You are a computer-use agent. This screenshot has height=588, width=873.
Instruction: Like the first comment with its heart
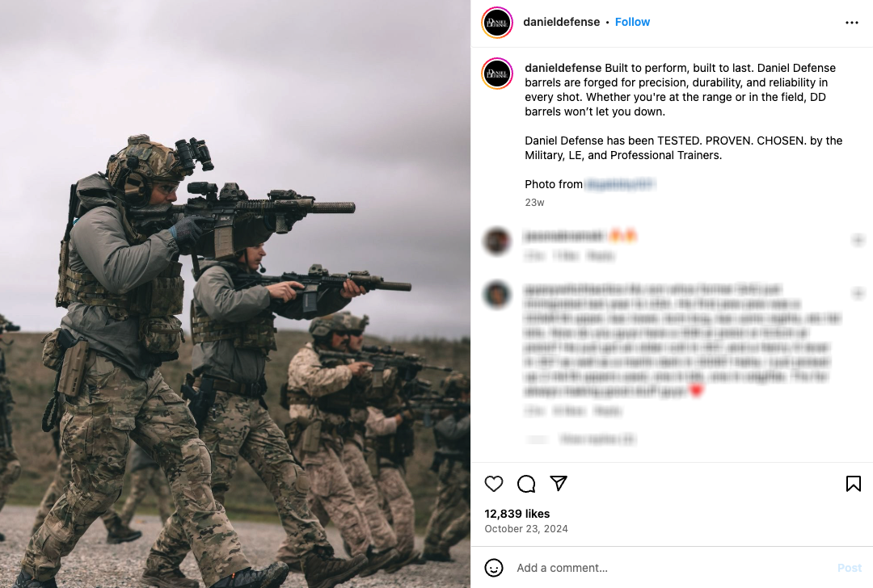pos(858,240)
